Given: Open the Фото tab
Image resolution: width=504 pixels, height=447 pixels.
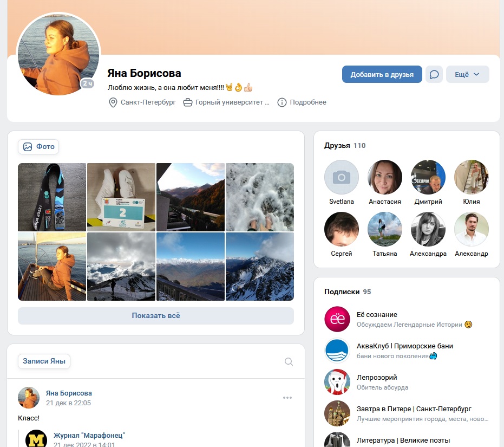Looking at the screenshot, I should 38,147.
